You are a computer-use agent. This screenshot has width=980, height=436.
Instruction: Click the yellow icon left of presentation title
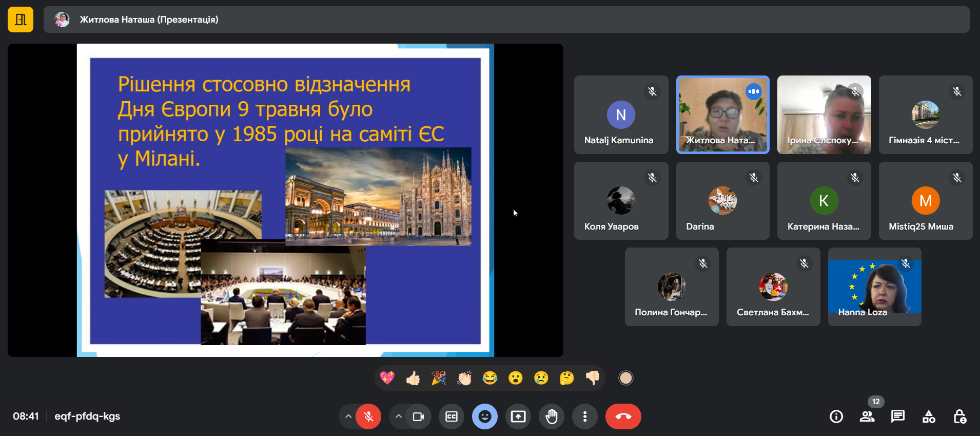pyautogui.click(x=21, y=20)
